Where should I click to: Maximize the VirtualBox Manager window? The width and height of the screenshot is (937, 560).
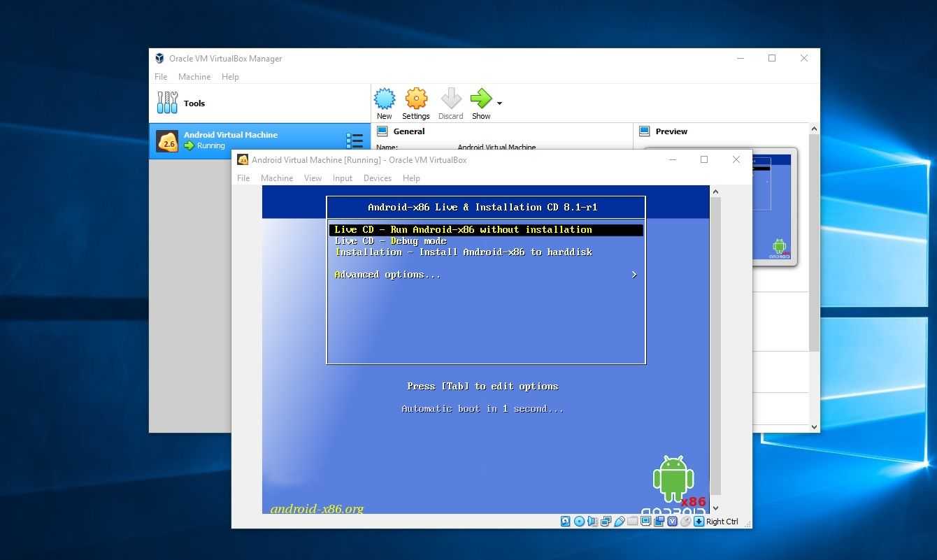pos(772,58)
